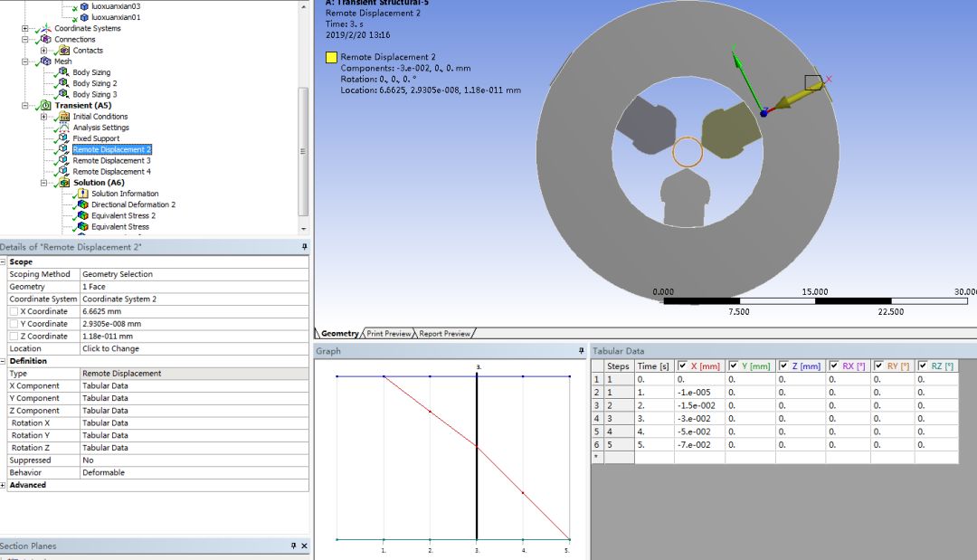The height and width of the screenshot is (560, 977).
Task: Select the Analysis Settings tree item
Action: click(101, 128)
